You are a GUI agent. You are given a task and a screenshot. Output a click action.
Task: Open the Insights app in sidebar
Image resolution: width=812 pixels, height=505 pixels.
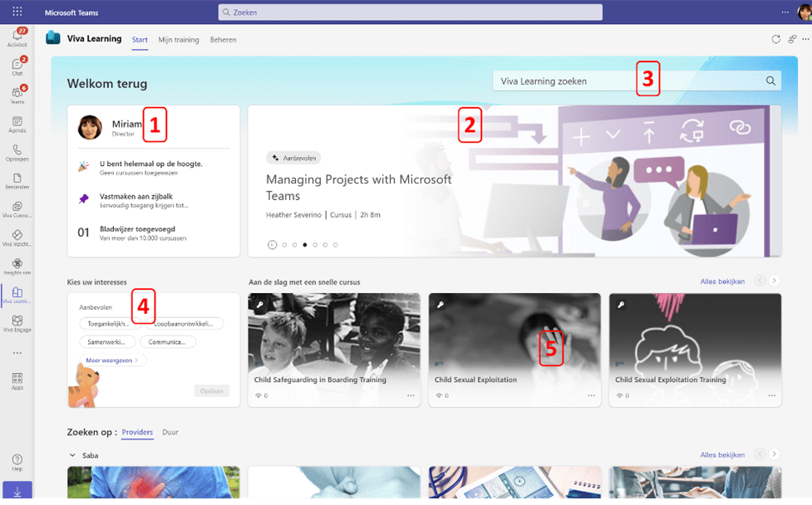[17, 267]
